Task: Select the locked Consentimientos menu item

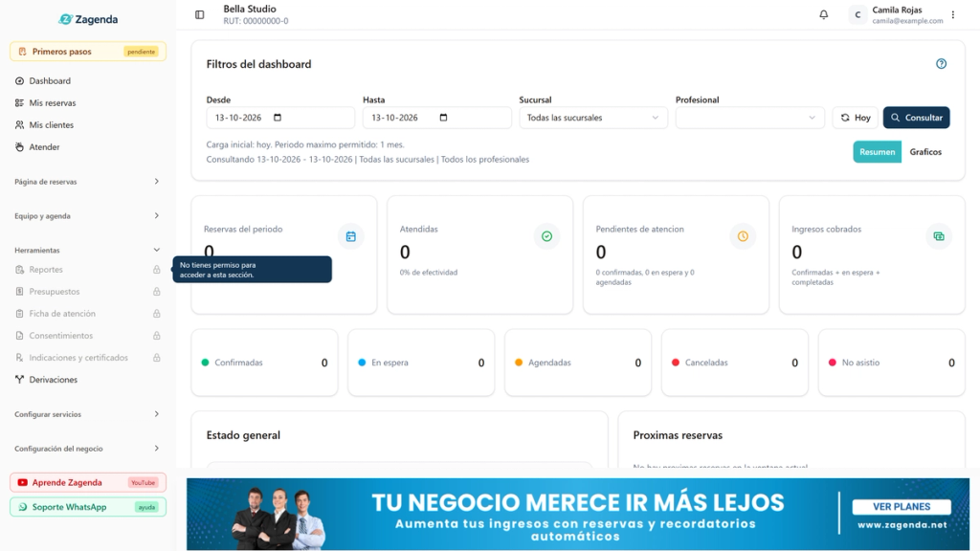Action: [x=87, y=336]
